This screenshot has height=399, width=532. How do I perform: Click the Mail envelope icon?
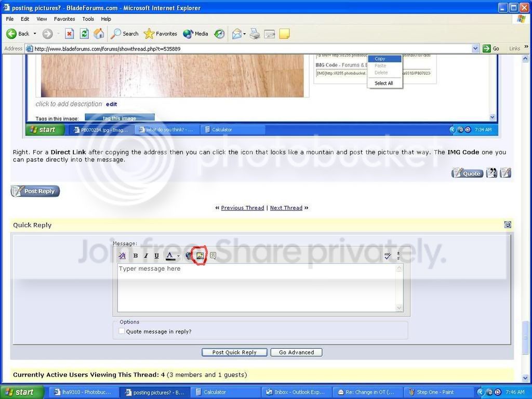[237, 34]
